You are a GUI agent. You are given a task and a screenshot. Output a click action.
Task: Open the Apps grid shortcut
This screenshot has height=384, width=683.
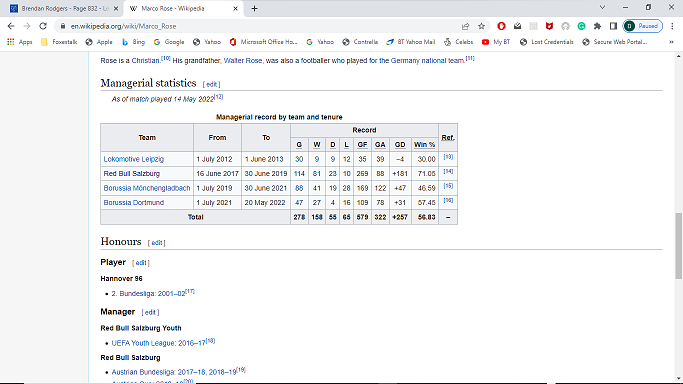(x=20, y=42)
